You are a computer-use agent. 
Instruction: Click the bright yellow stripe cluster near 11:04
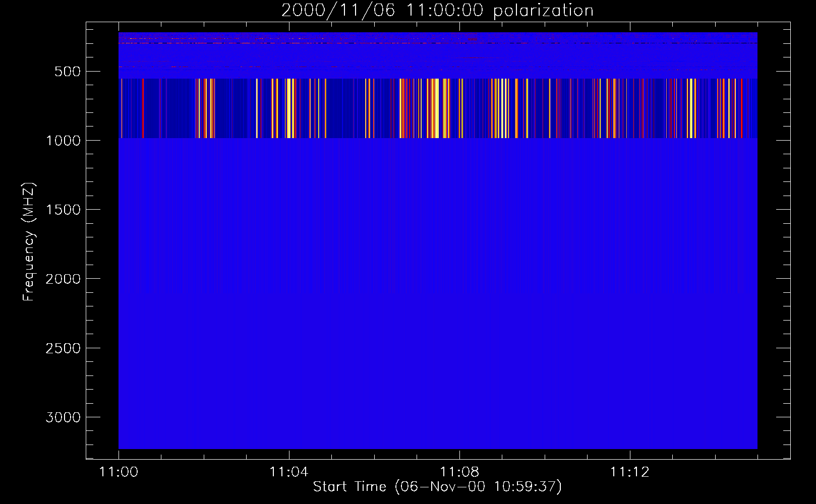290,108
